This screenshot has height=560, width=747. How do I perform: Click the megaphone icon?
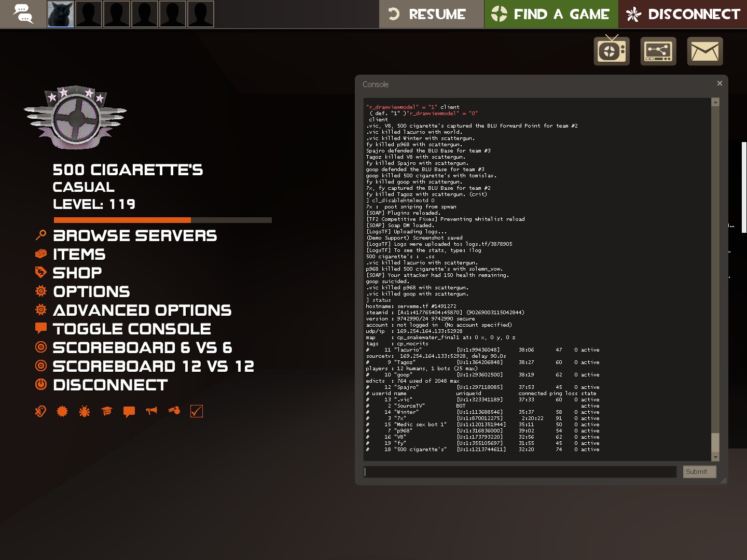pyautogui.click(x=151, y=411)
